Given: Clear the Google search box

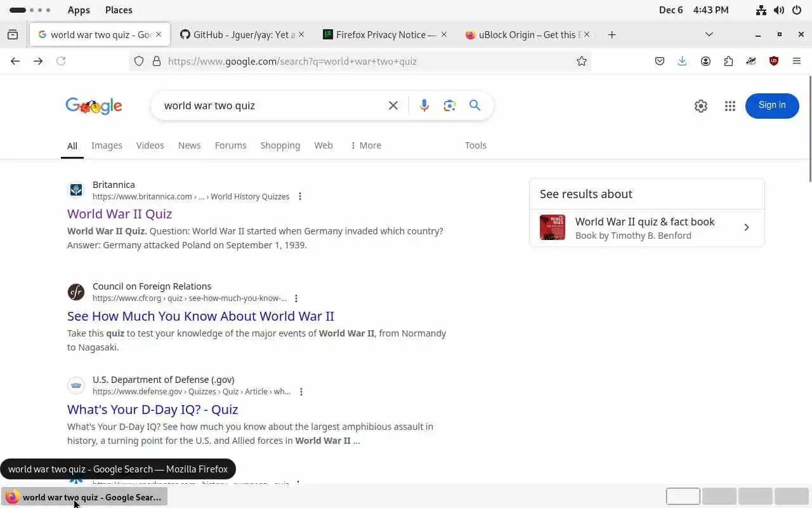Looking at the screenshot, I should tap(393, 105).
